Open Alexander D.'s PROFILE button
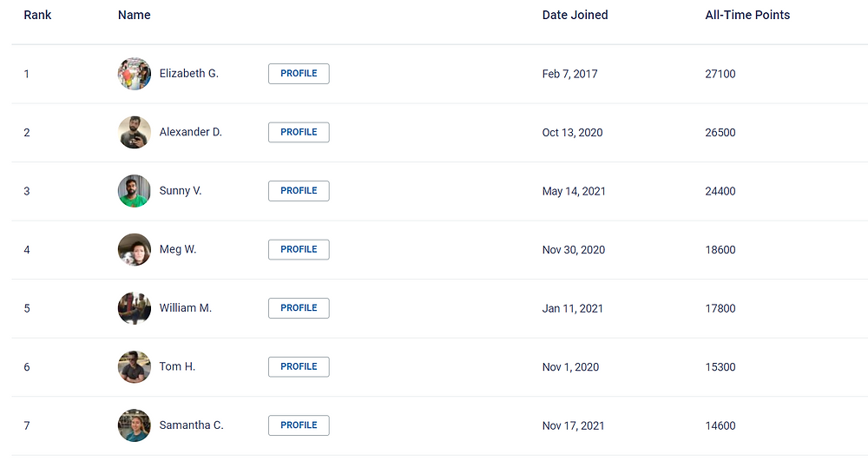Screen dimensions: 868x461 tap(299, 132)
